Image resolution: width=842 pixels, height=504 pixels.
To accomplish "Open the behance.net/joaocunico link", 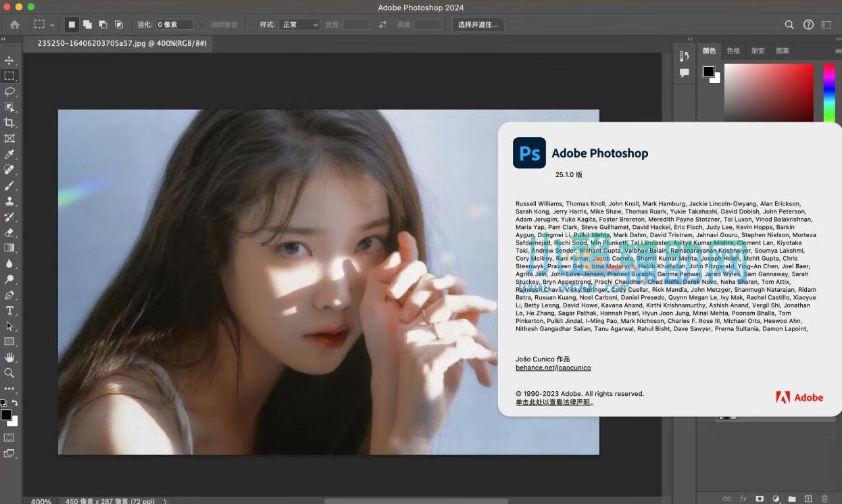I will [553, 368].
